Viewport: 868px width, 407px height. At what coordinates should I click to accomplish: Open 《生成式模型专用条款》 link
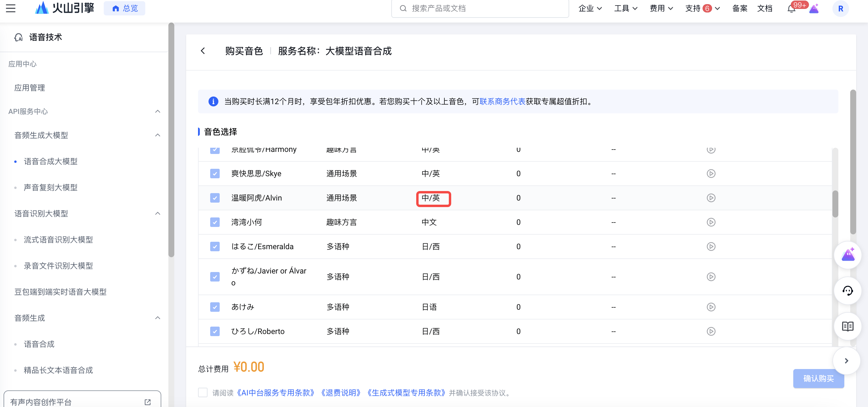pyautogui.click(x=406, y=393)
